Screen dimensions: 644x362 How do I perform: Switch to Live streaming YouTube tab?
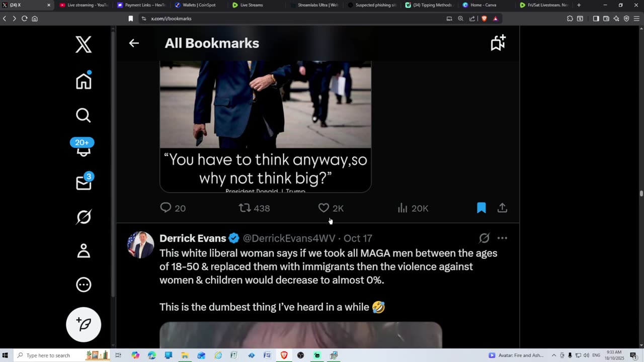coord(83,5)
